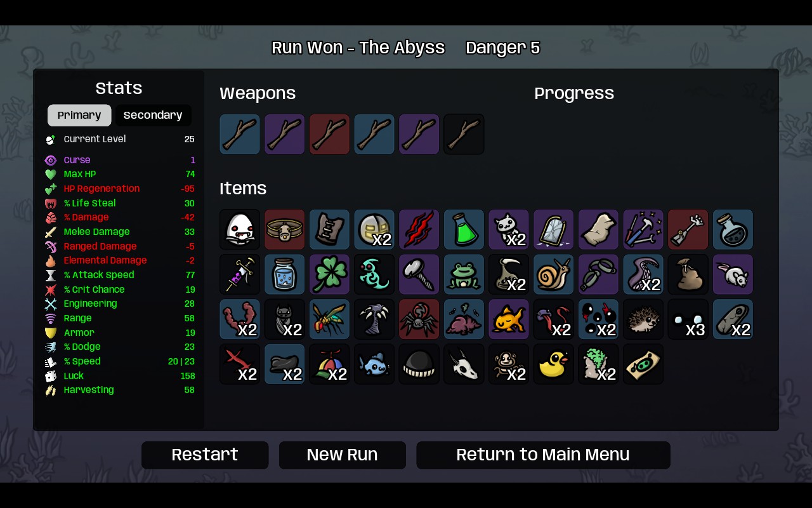Select the hedgehog item icon

point(643,319)
